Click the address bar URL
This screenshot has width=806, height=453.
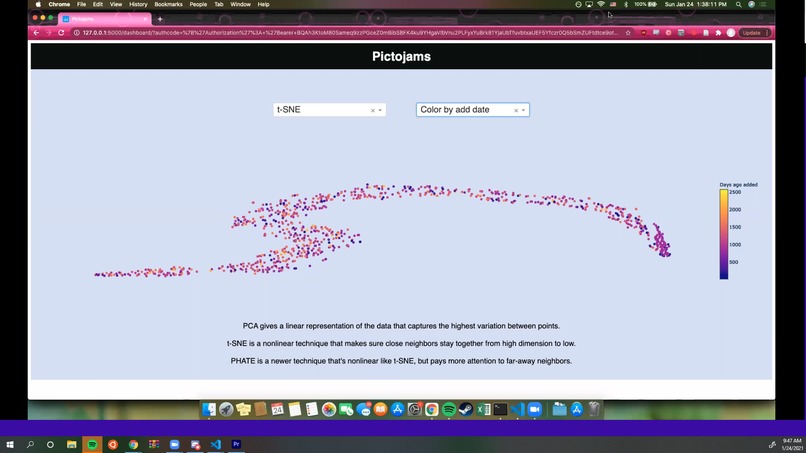click(350, 32)
